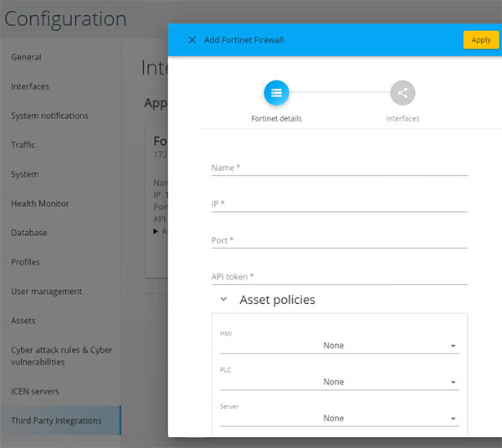This screenshot has width=502, height=448.
Task: Open the Server policy dropdown
Action: pyautogui.click(x=339, y=418)
